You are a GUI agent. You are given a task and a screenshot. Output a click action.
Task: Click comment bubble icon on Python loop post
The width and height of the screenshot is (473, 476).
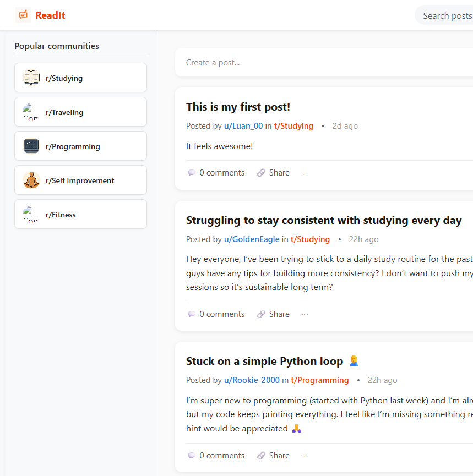(192, 456)
